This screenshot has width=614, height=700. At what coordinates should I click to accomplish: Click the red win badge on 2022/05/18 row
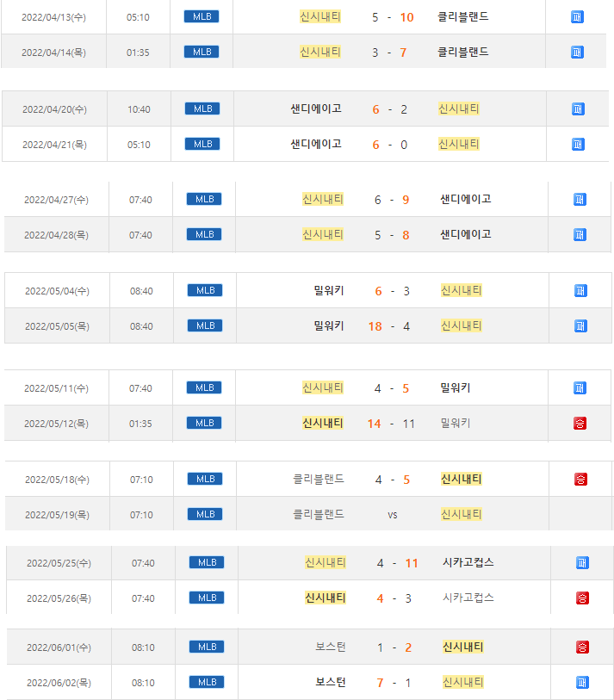580,479
